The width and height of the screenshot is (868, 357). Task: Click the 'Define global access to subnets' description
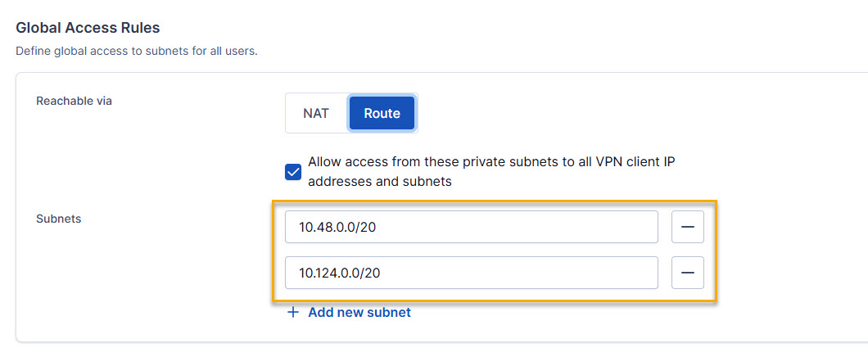coord(137,52)
